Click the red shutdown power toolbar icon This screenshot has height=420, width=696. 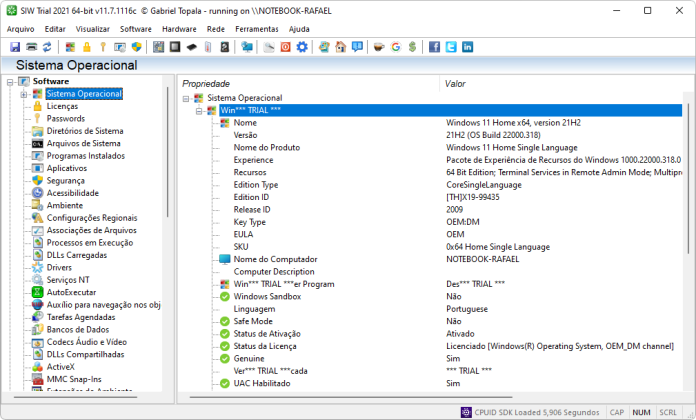[x=285, y=47]
